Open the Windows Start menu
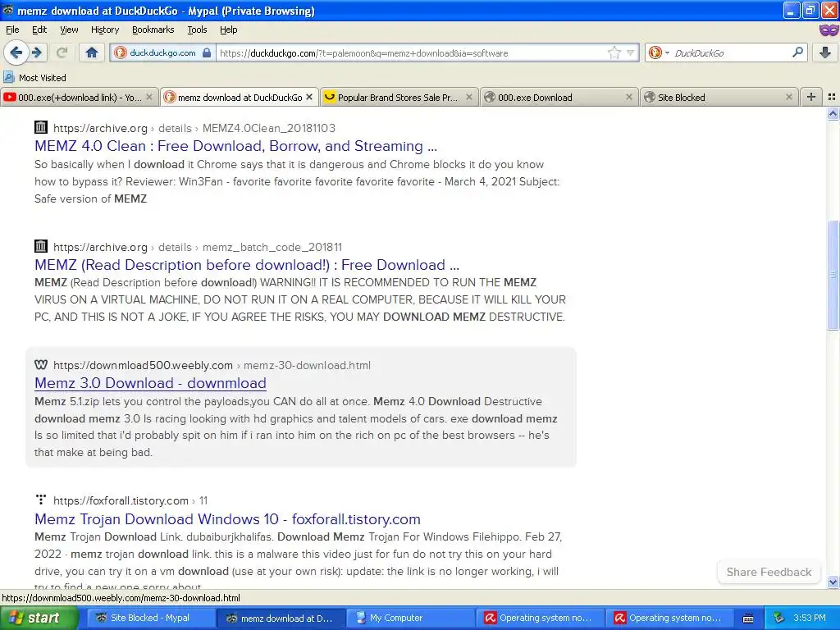 coord(39,618)
